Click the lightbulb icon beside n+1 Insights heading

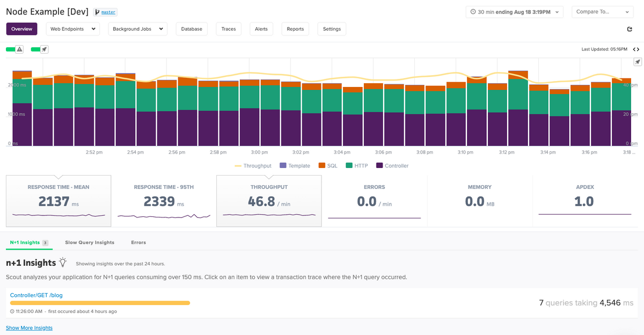click(x=63, y=262)
